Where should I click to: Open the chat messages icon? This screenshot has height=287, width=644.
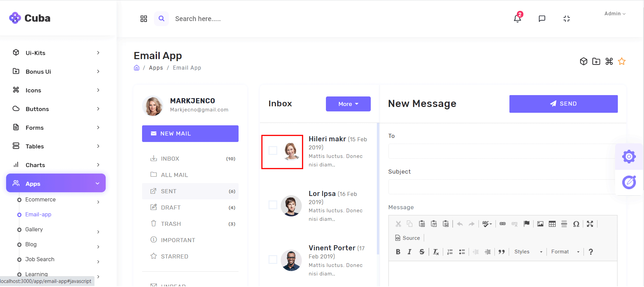(542, 19)
